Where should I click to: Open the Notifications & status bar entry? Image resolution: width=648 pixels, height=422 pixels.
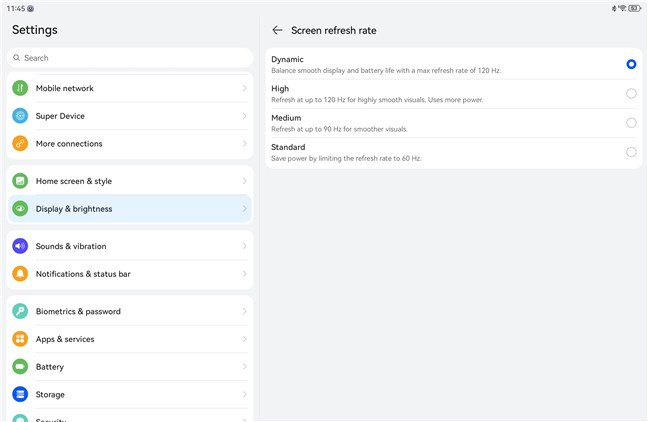tap(130, 274)
